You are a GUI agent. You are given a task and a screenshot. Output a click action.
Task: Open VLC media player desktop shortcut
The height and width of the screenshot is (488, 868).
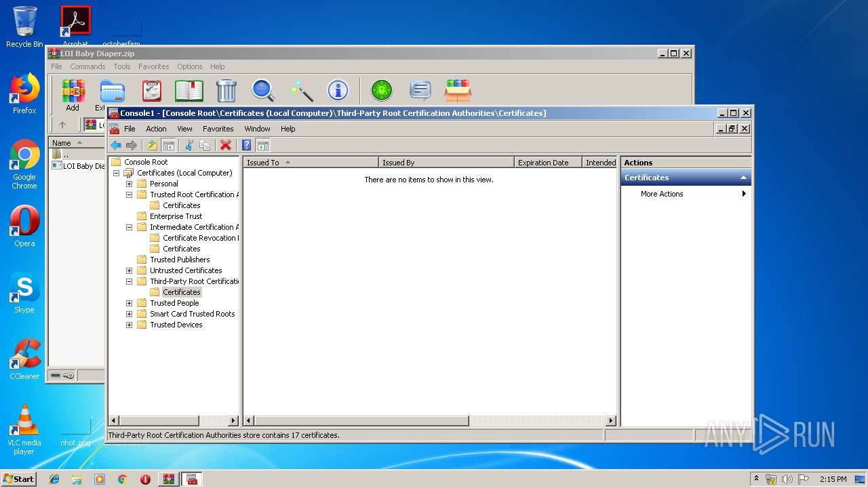pyautogui.click(x=24, y=430)
